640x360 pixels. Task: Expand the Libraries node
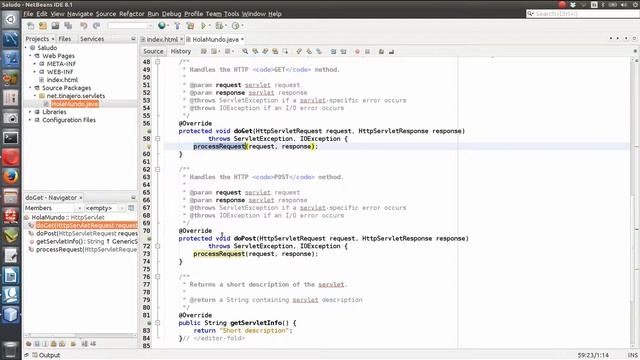coord(30,112)
